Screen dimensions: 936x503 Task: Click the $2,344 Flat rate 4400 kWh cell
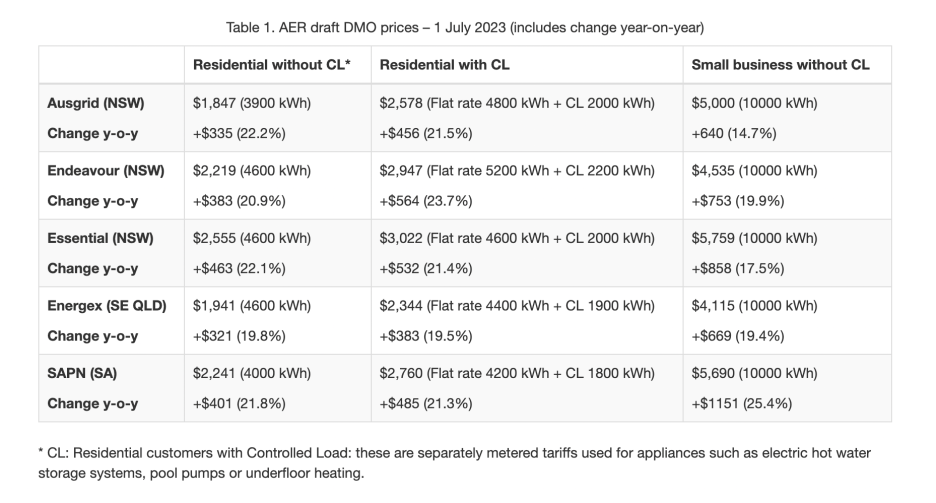pos(517,305)
